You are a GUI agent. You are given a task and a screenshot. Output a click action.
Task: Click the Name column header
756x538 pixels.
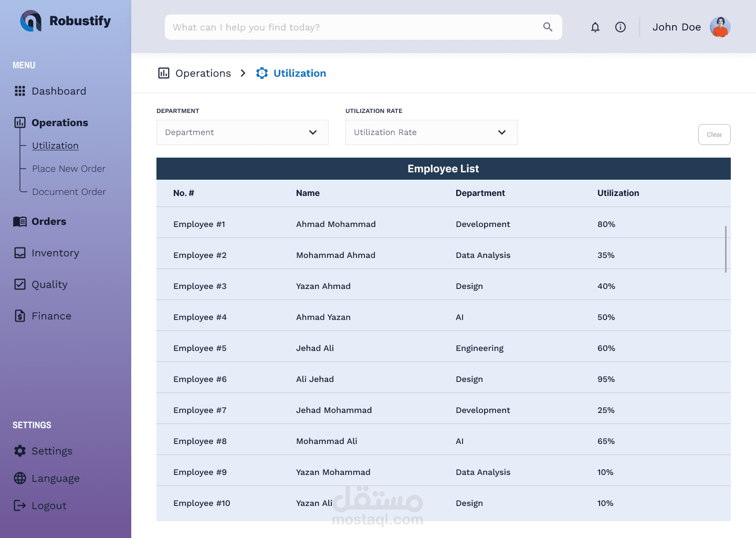click(308, 193)
